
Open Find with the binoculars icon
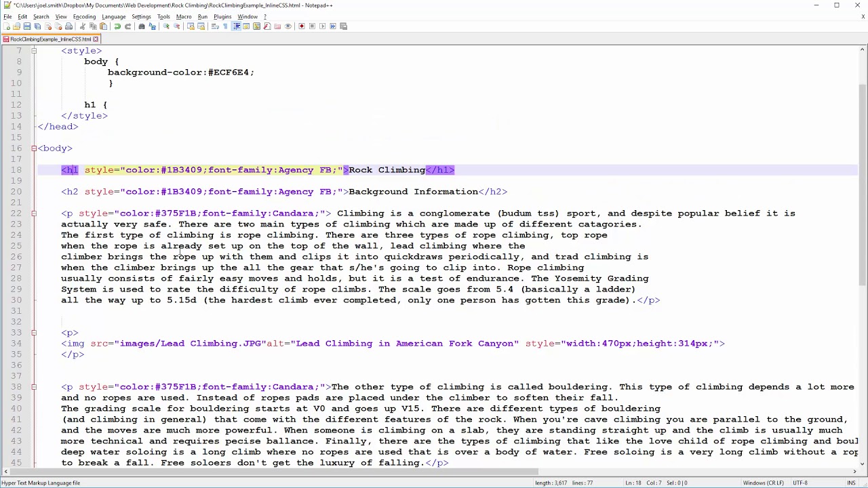point(141,26)
